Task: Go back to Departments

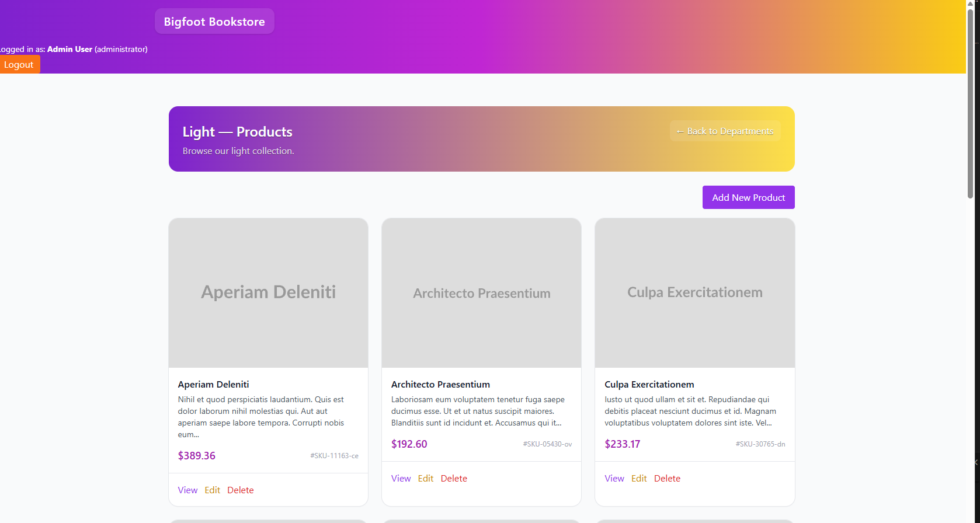Action: (725, 131)
